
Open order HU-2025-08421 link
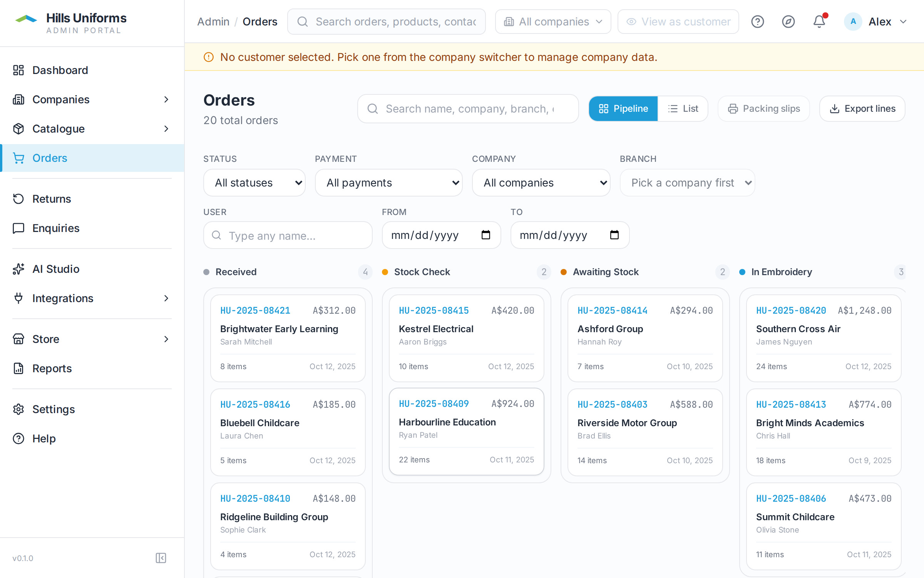point(255,310)
